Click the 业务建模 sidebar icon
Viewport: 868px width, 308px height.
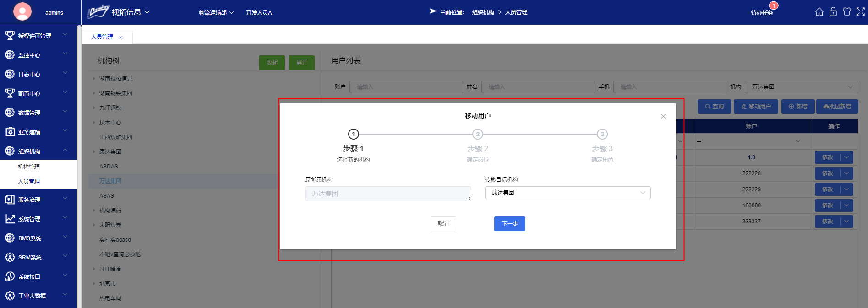(x=10, y=131)
